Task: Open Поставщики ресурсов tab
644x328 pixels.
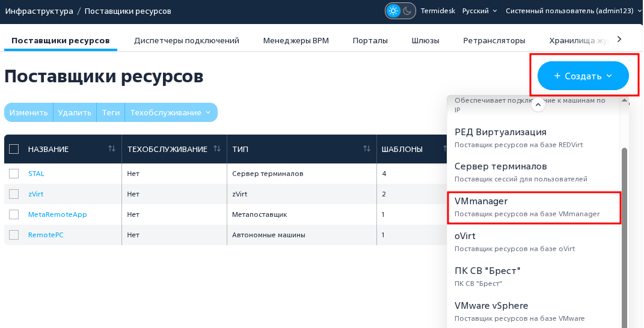Action: coord(60,41)
